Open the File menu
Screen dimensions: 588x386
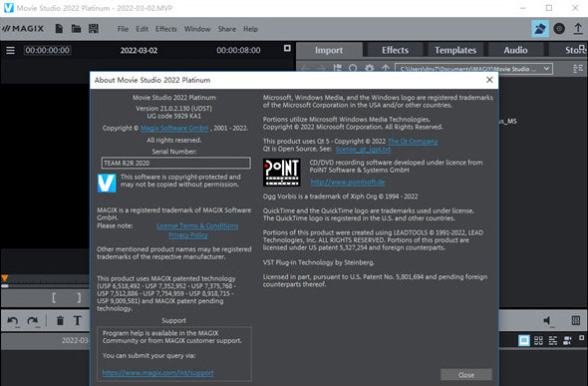coord(123,29)
